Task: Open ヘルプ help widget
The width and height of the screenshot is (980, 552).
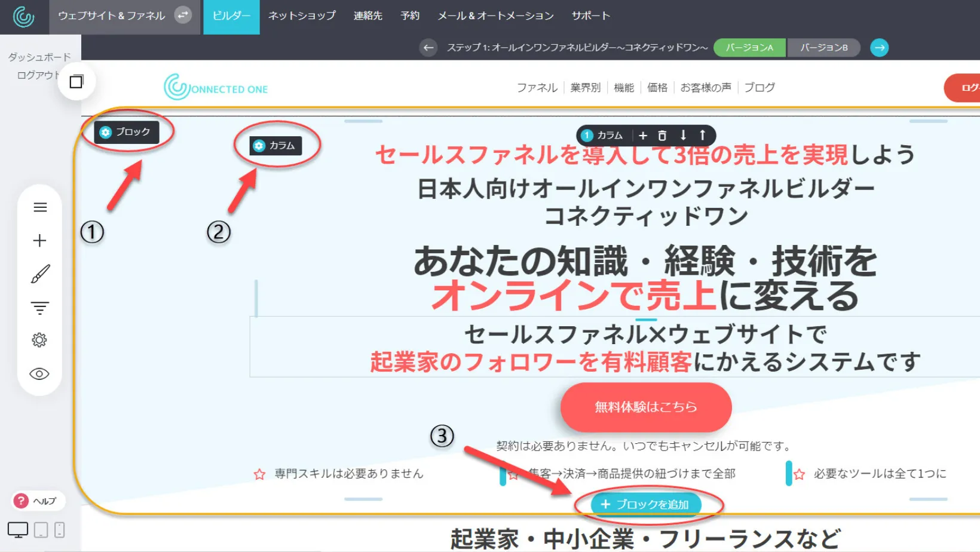Action: [x=37, y=501]
